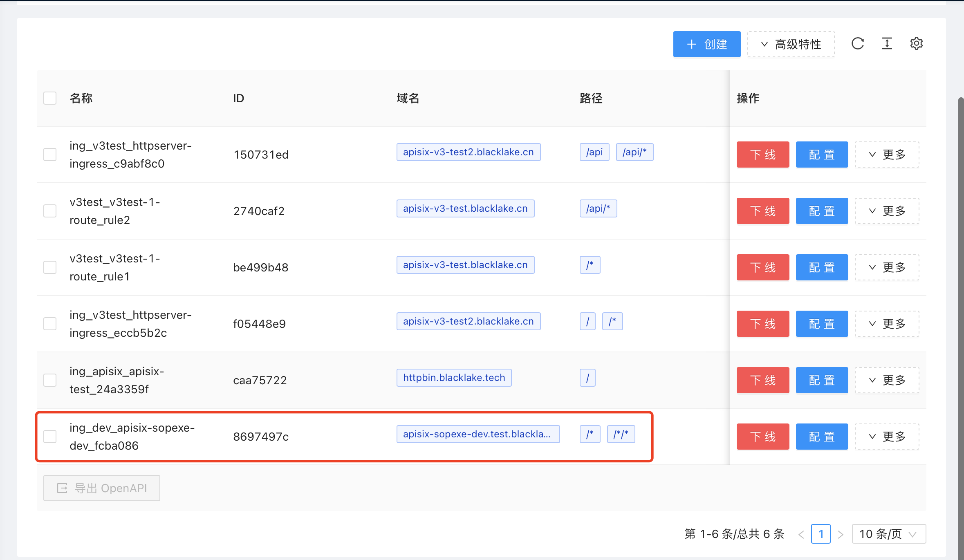Click the refresh table icon
This screenshot has height=560, width=964.
(857, 44)
